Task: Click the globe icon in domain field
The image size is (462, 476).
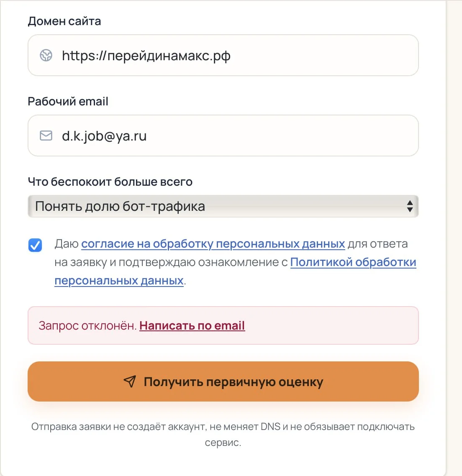Action: pos(46,56)
